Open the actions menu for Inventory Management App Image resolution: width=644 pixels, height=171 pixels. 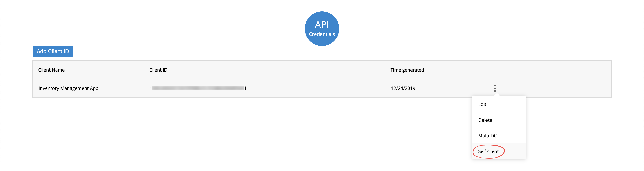495,88
